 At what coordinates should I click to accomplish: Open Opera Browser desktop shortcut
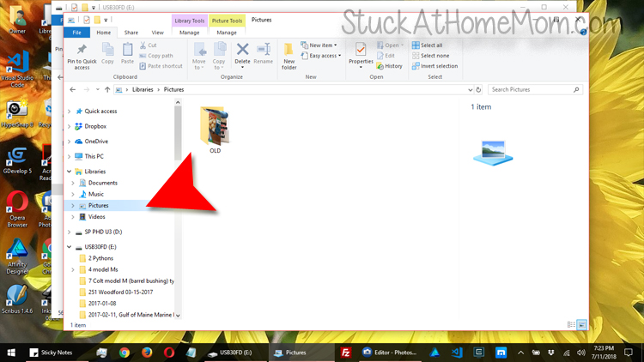17,209
